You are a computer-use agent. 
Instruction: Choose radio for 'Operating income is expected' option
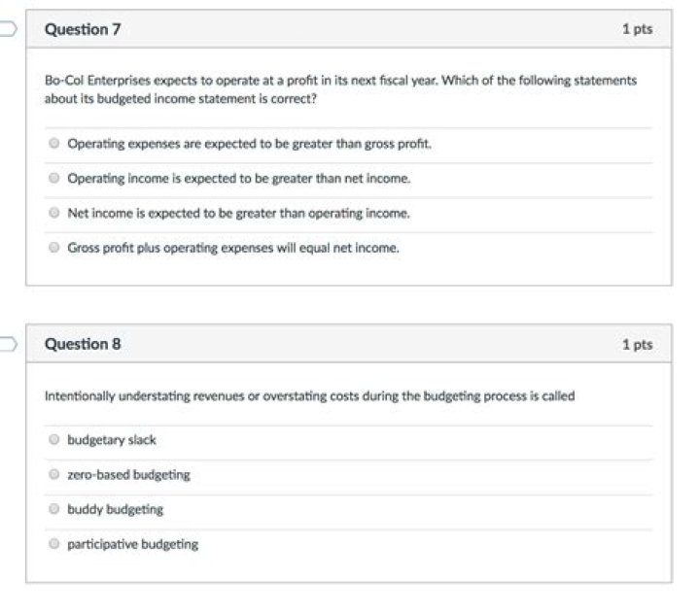click(x=54, y=179)
